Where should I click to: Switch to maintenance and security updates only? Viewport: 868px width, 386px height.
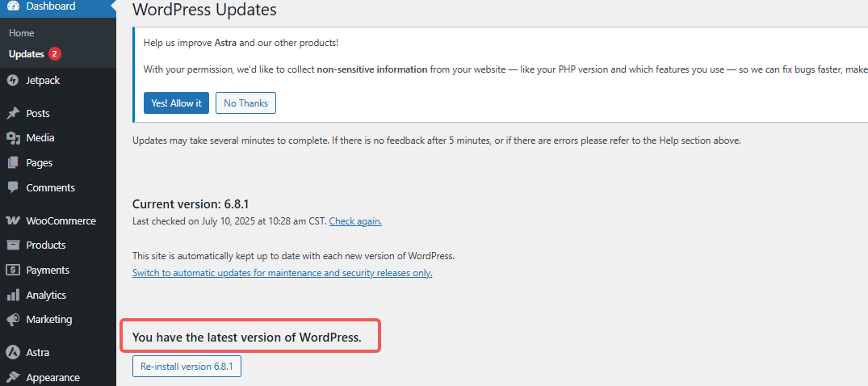tap(282, 273)
